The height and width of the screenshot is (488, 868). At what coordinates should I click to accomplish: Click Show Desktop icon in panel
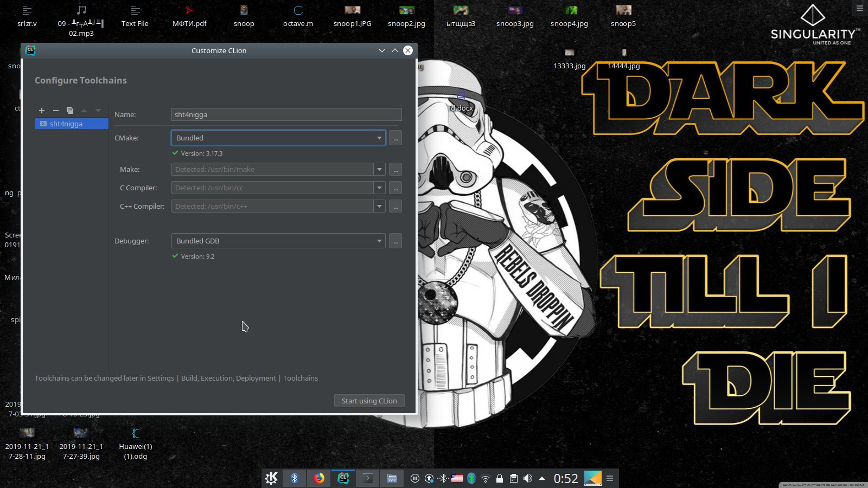tap(593, 478)
